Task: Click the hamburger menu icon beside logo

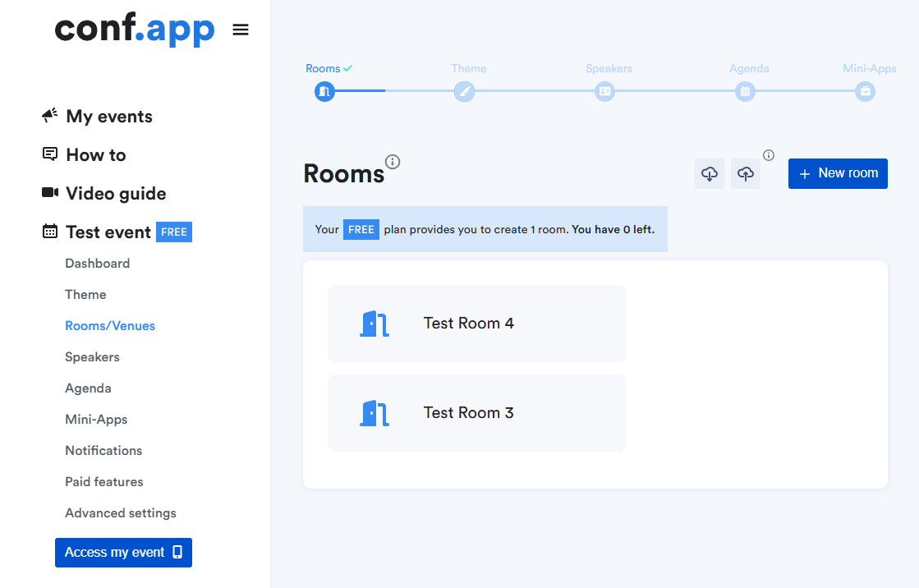Action: (241, 30)
